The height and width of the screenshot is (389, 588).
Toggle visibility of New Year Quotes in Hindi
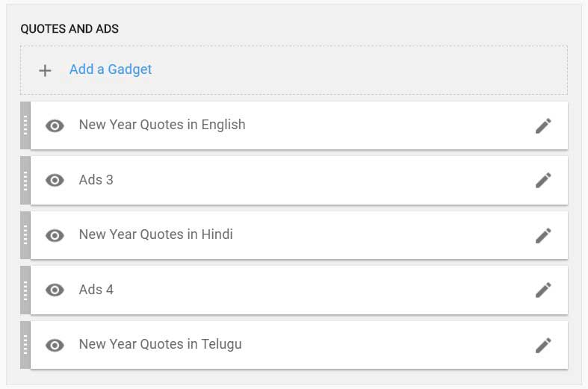click(55, 236)
